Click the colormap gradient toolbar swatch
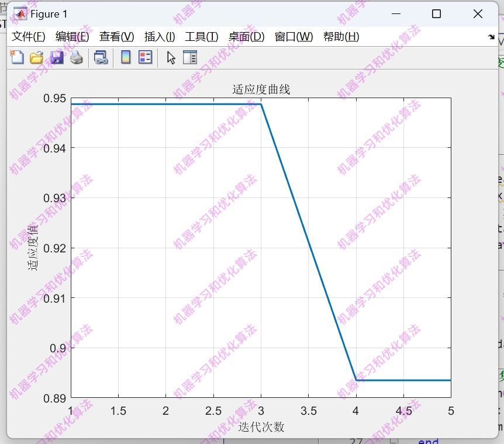The width and height of the screenshot is (504, 444). 126,57
